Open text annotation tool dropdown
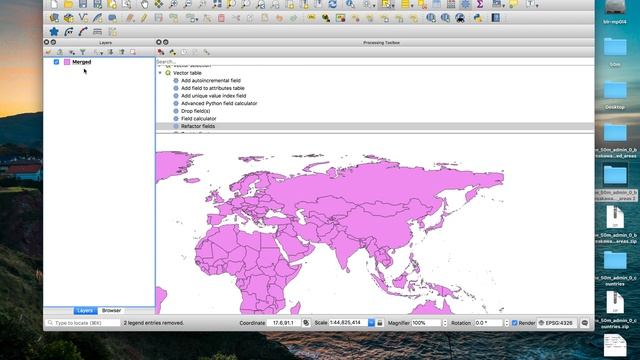Screen dimensions: 640x360 click(538, 5)
